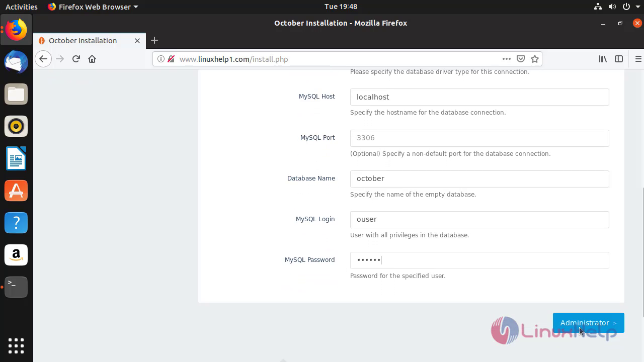Show the applications grid

point(16,345)
